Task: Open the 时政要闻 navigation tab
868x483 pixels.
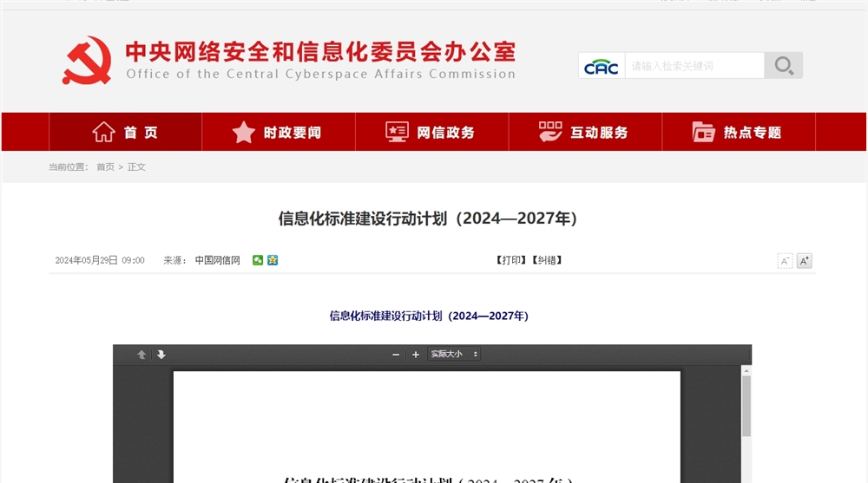Action: pyautogui.click(x=279, y=133)
